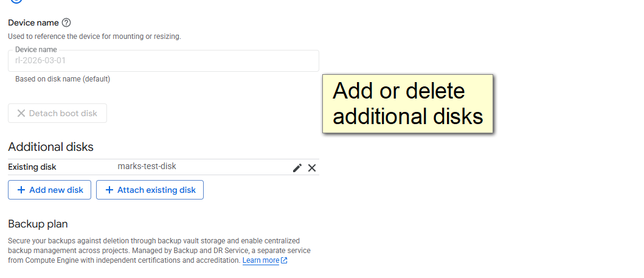This screenshot has height=278, width=644.
Task: Click the bold Device name label
Action: pos(33,23)
